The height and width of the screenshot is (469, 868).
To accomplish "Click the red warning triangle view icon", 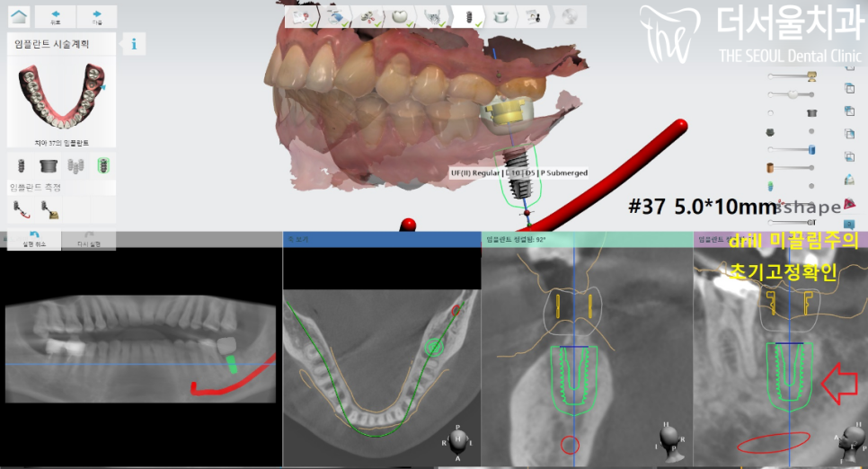I will 849,204.
